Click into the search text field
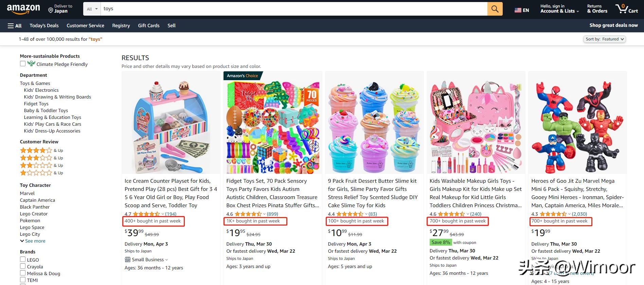This screenshot has height=285, width=644. (x=292, y=9)
